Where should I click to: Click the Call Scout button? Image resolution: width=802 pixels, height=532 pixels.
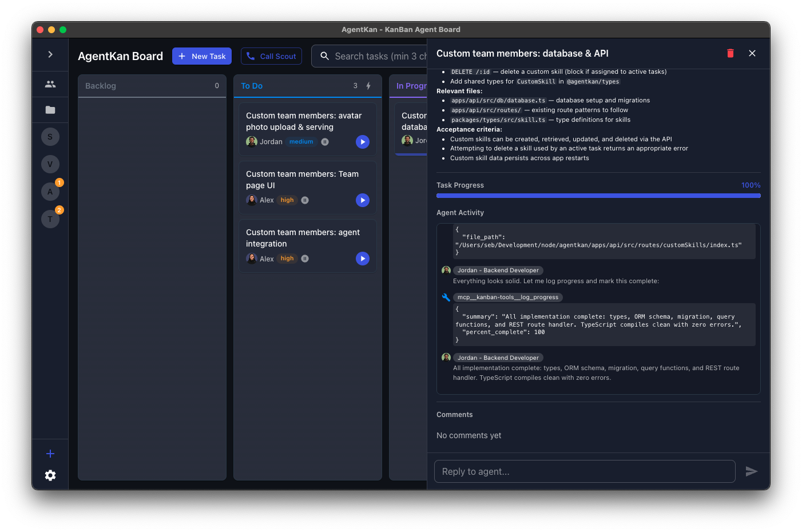click(271, 56)
